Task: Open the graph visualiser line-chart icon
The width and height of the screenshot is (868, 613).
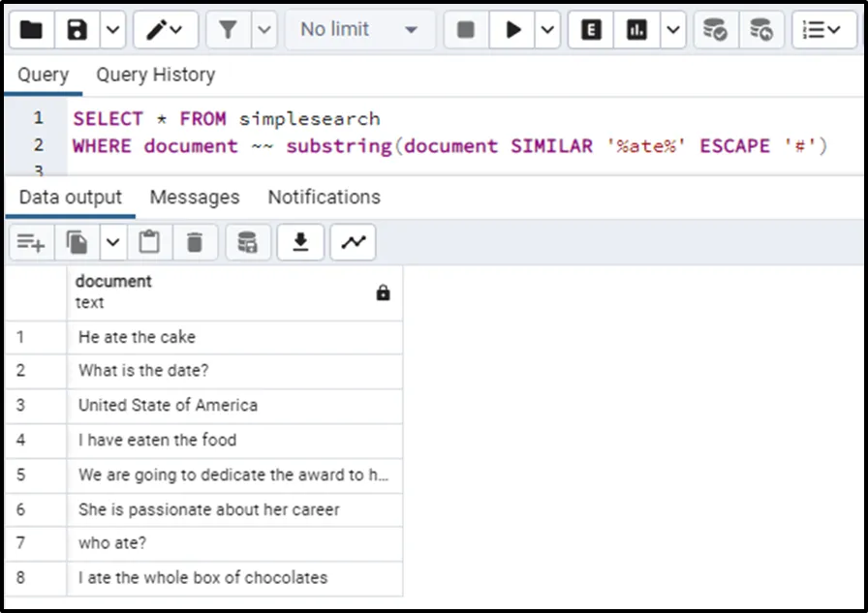Action: pyautogui.click(x=353, y=242)
